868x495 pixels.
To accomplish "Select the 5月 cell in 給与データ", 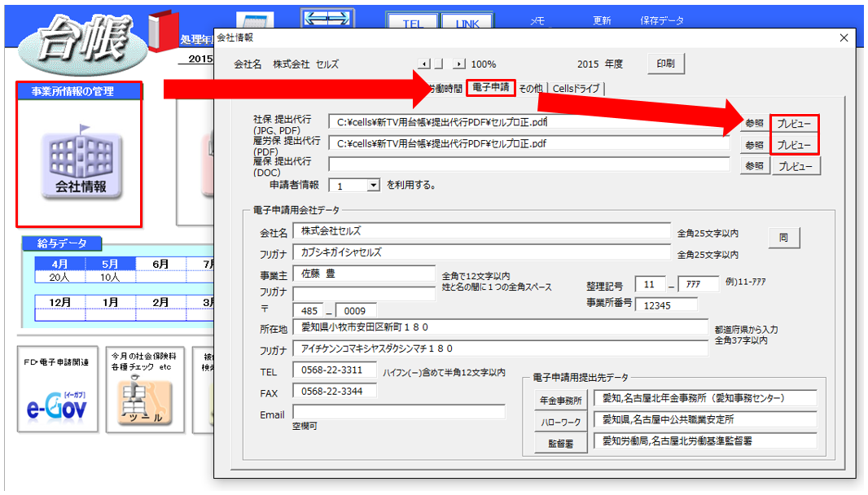I will tap(110, 264).
